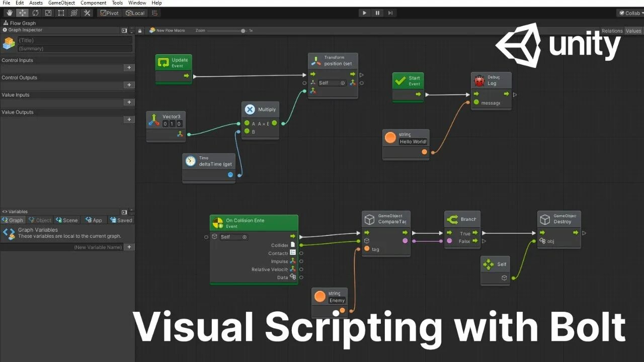The height and width of the screenshot is (362, 644).
Task: Click the graph Zoom slider handle
Action: point(243,31)
